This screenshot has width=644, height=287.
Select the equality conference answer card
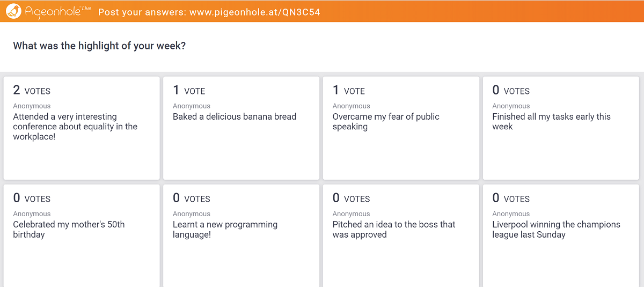(x=82, y=128)
